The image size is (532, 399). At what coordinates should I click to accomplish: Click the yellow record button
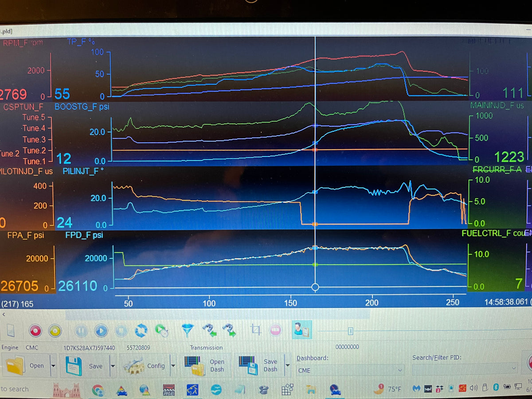55,330
